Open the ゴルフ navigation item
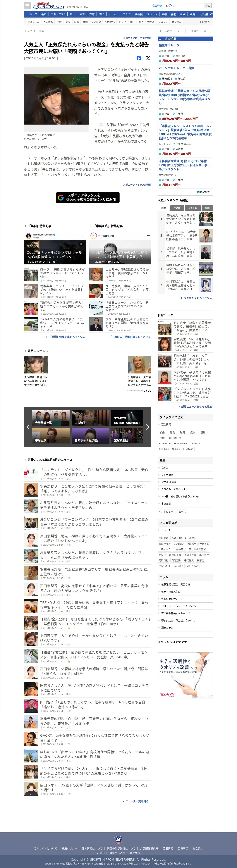Screen dimensions: 237x868 pos(127,14)
